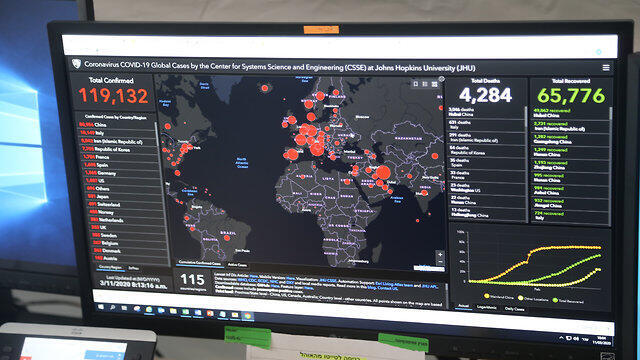Switch to Cumulative Confirmed Cases map tab
The image size is (640, 360).
click(x=200, y=263)
